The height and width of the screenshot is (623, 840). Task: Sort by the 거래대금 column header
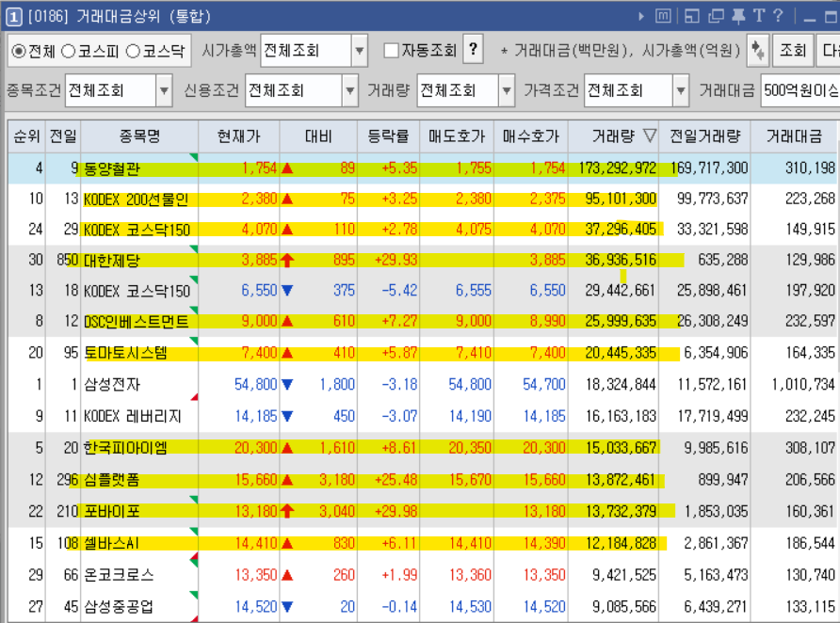click(x=794, y=136)
